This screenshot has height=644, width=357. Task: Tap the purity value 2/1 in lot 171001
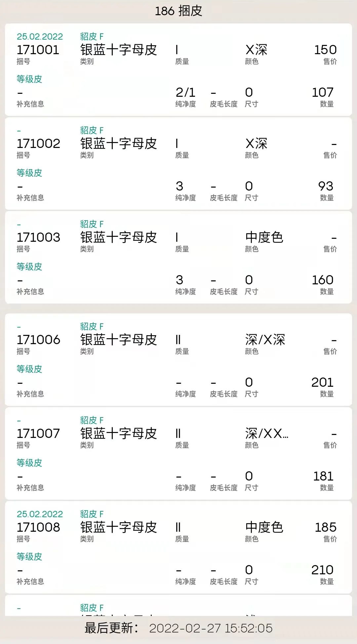point(185,92)
